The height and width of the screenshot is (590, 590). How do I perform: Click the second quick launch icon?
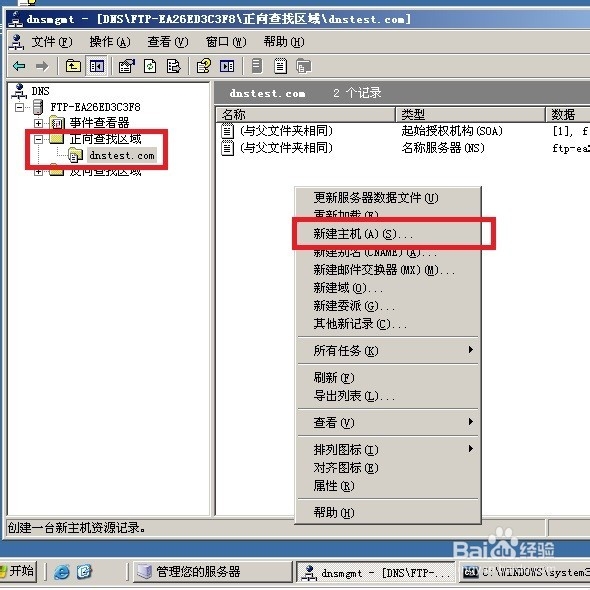(x=85, y=572)
